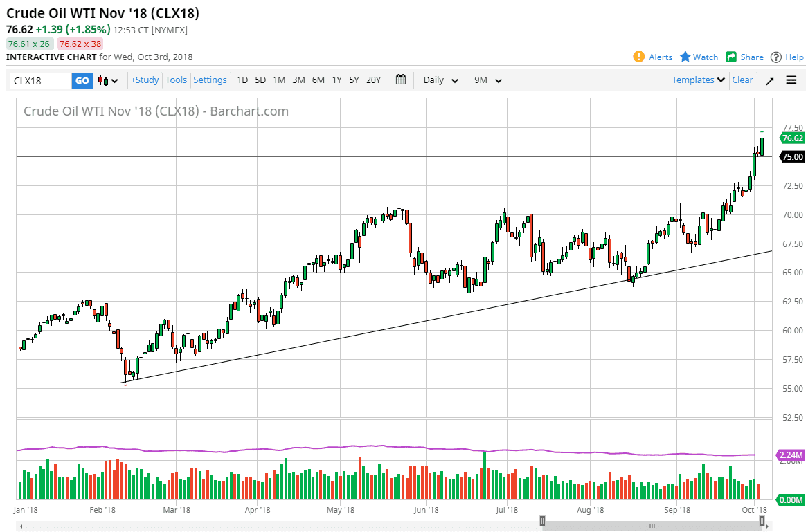Click the Watch star icon
This screenshot has height=532, width=808.
pos(684,57)
